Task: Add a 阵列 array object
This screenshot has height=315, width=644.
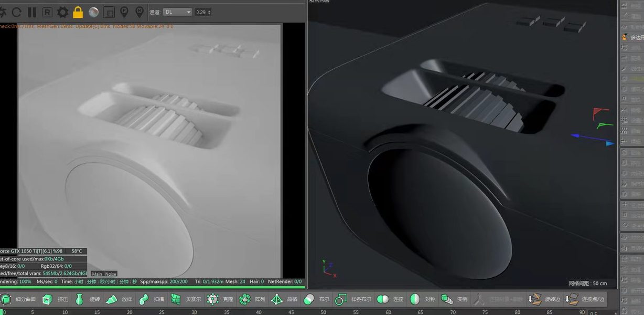Action: 252,299
